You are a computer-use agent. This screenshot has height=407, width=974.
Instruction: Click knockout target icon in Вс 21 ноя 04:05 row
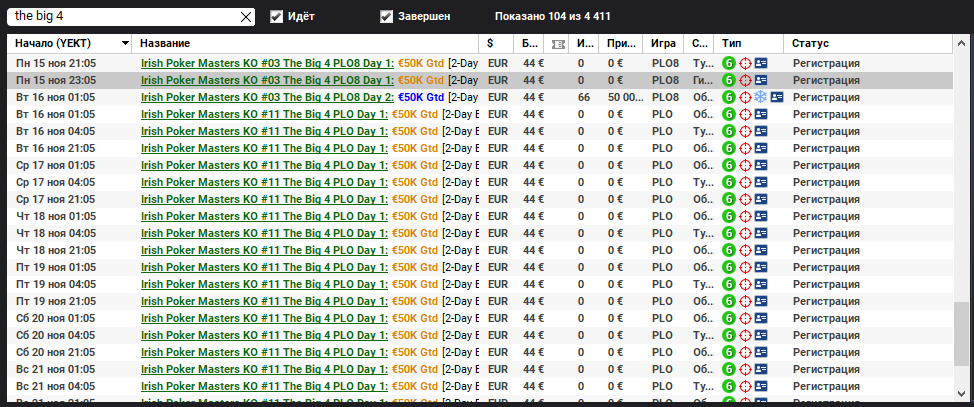(x=745, y=386)
